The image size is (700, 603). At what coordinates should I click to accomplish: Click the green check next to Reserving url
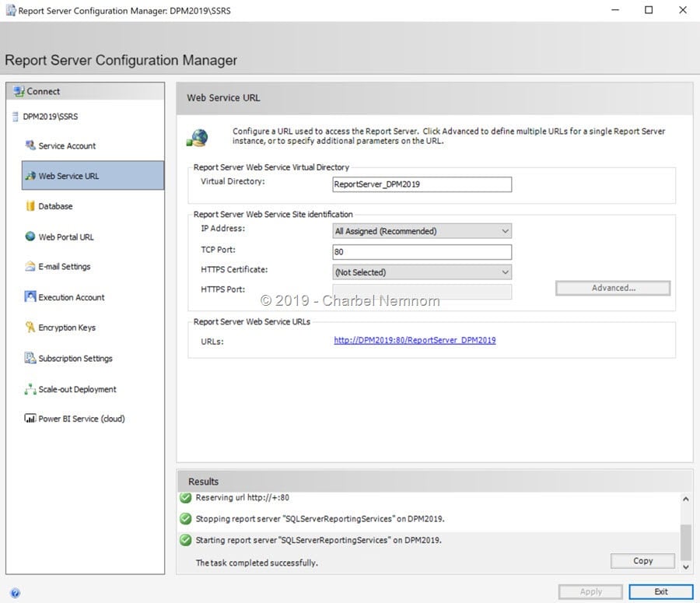tap(185, 497)
